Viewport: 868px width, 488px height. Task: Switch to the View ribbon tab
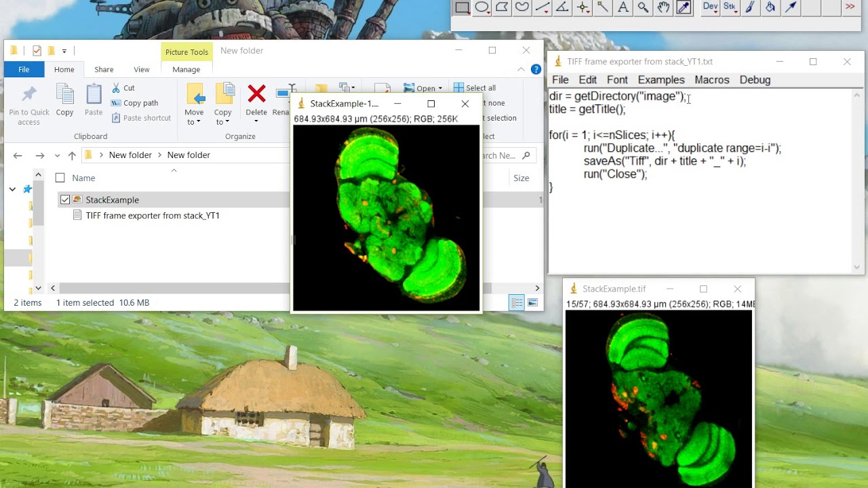(x=141, y=69)
